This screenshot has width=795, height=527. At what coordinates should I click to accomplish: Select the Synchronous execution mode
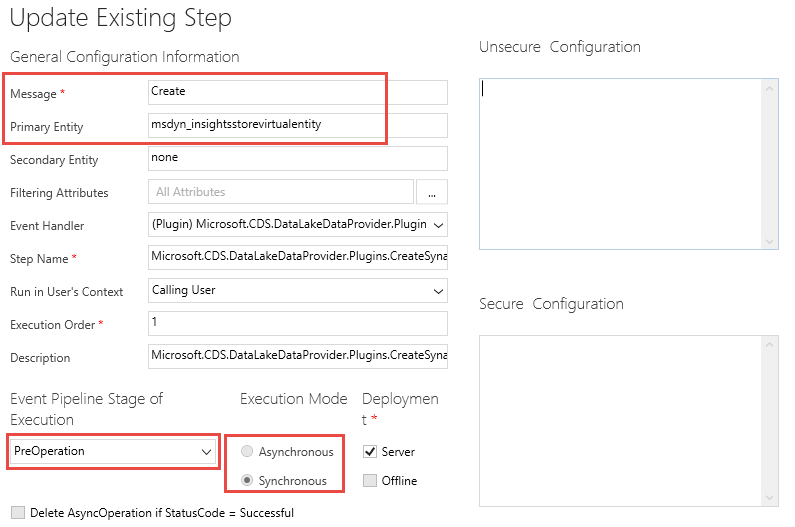pyautogui.click(x=246, y=481)
